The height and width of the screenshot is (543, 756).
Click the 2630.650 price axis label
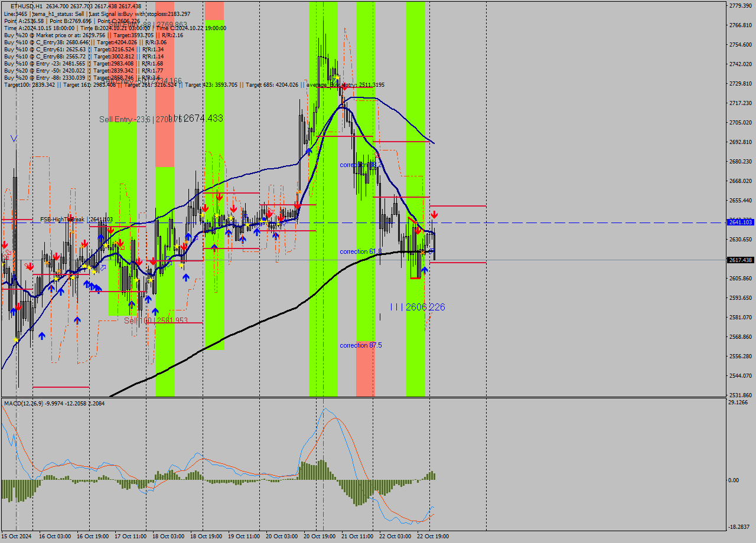(x=741, y=239)
